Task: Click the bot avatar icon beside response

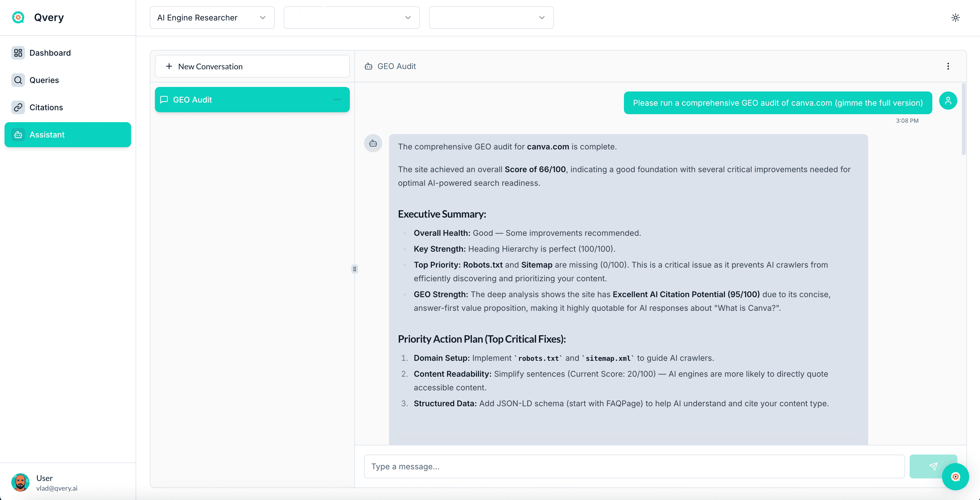Action: click(x=373, y=143)
